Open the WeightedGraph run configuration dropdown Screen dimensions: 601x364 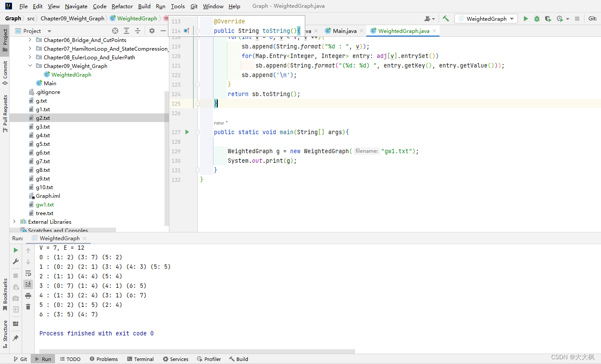click(486, 19)
